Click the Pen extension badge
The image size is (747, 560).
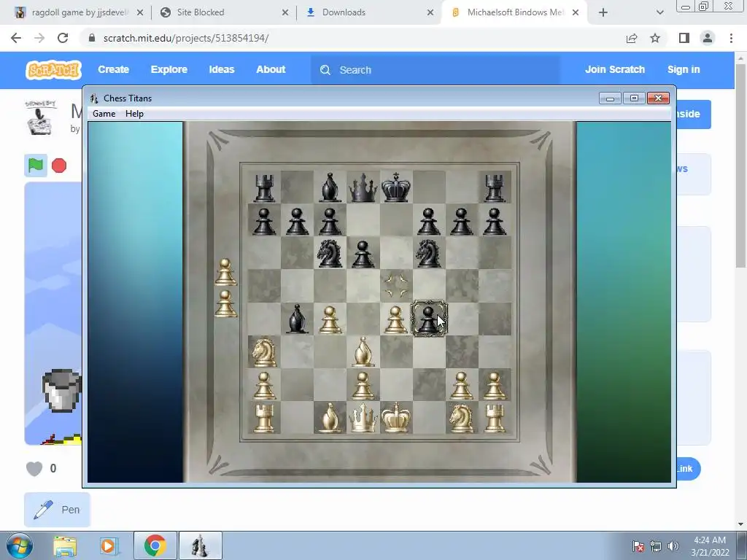click(57, 510)
